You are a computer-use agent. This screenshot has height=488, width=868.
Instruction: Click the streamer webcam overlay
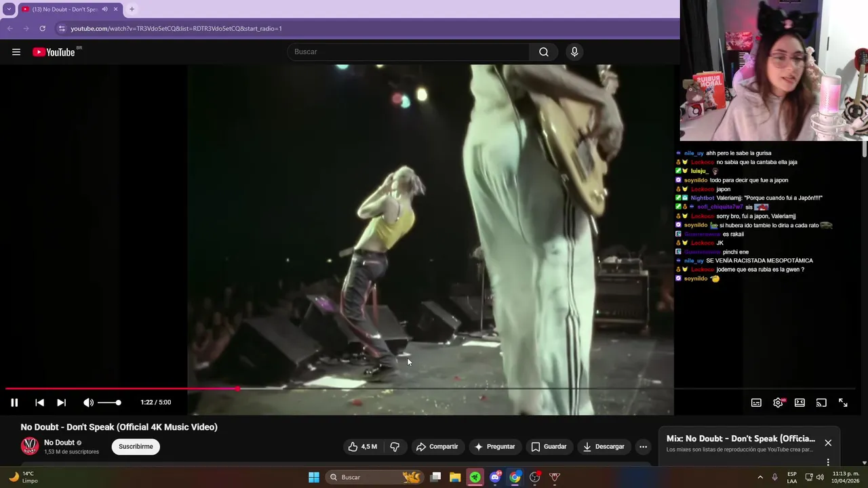click(x=774, y=70)
